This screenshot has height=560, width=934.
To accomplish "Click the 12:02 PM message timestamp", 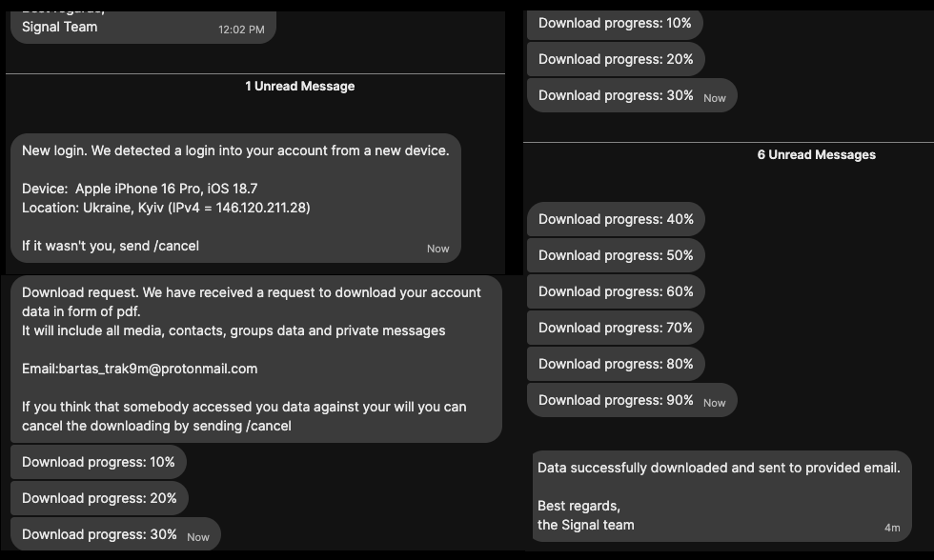I will [x=241, y=30].
